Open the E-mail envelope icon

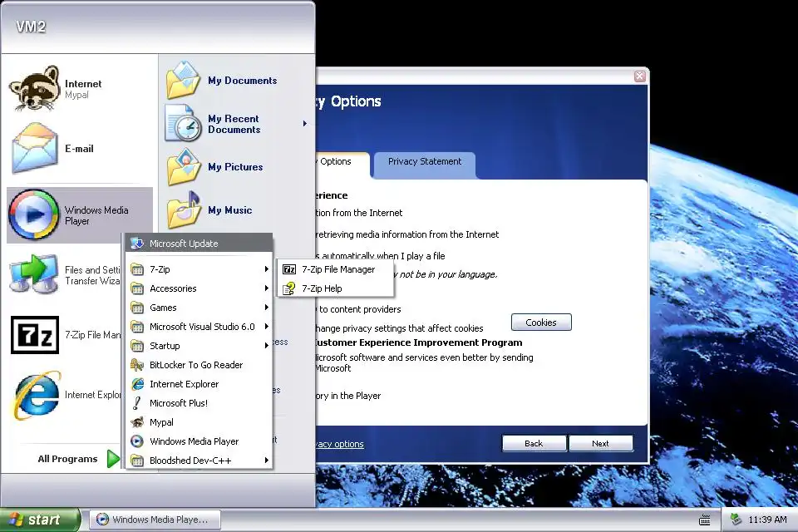pyautogui.click(x=35, y=148)
